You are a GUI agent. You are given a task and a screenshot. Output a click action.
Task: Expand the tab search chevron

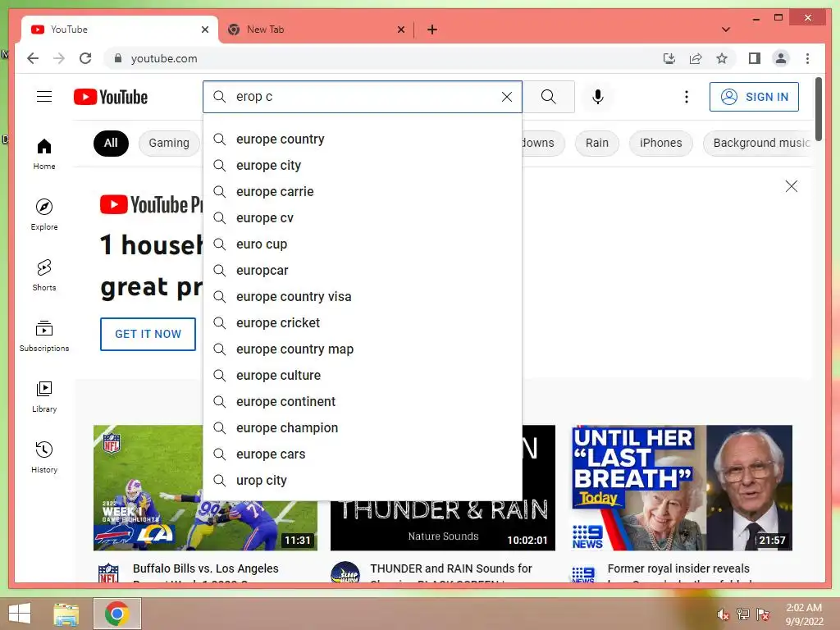tap(726, 30)
